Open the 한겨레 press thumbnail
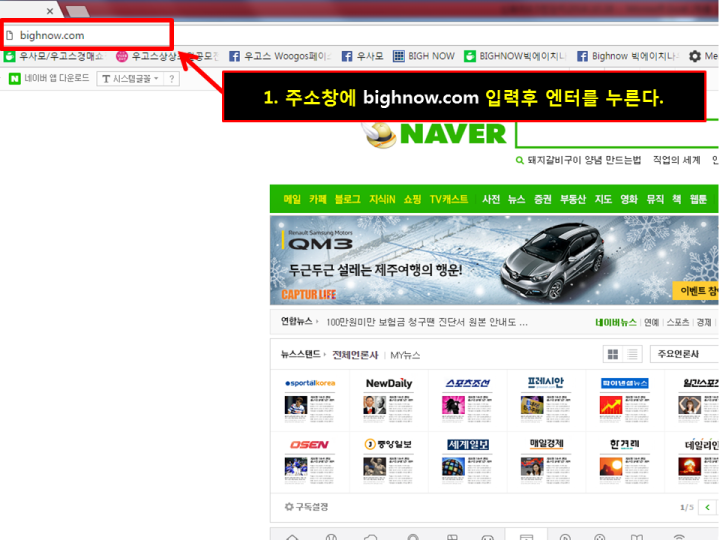Viewport: 720px width, 540px height. pos(624,461)
